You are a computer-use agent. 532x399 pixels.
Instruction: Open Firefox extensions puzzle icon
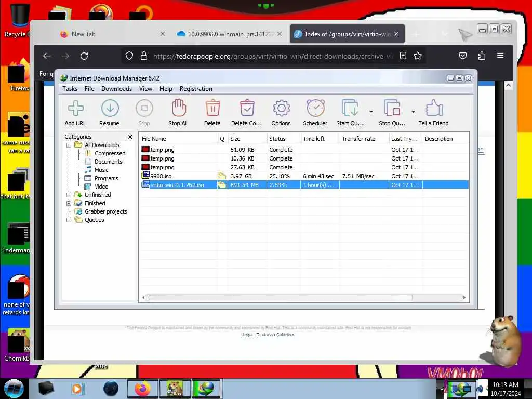coord(482,56)
